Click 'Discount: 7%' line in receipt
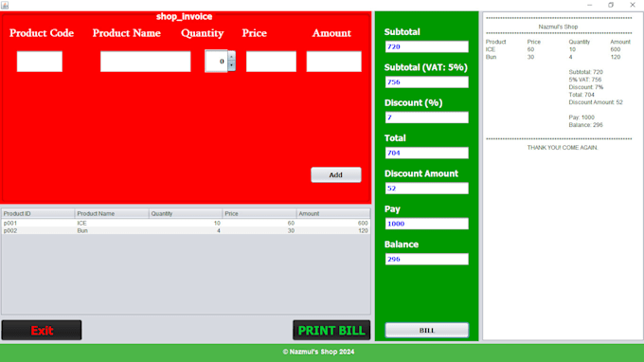This screenshot has width=644, height=362. pos(586,87)
